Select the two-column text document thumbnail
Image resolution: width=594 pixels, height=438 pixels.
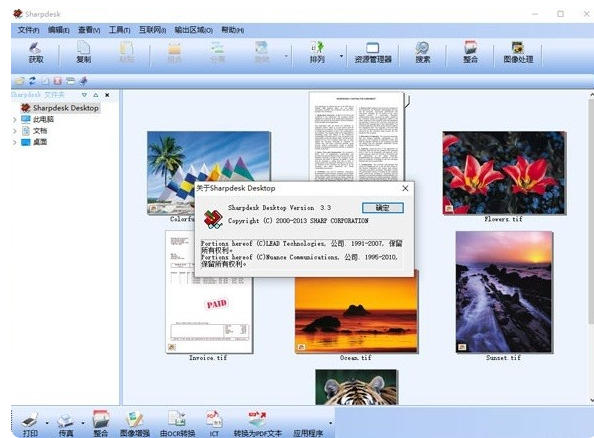pyautogui.click(x=356, y=136)
